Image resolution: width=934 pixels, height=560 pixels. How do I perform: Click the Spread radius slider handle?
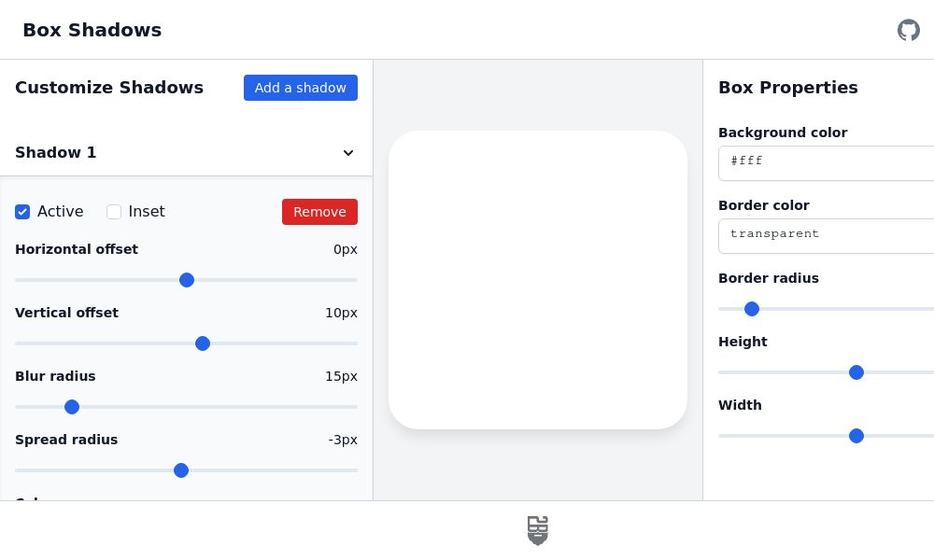point(181,470)
